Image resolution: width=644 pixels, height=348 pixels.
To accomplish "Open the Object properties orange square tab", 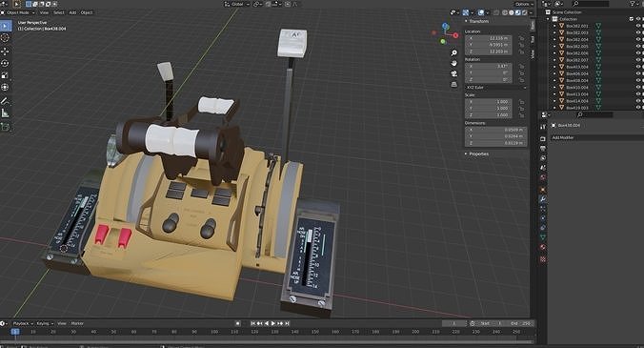I will pos(543,190).
